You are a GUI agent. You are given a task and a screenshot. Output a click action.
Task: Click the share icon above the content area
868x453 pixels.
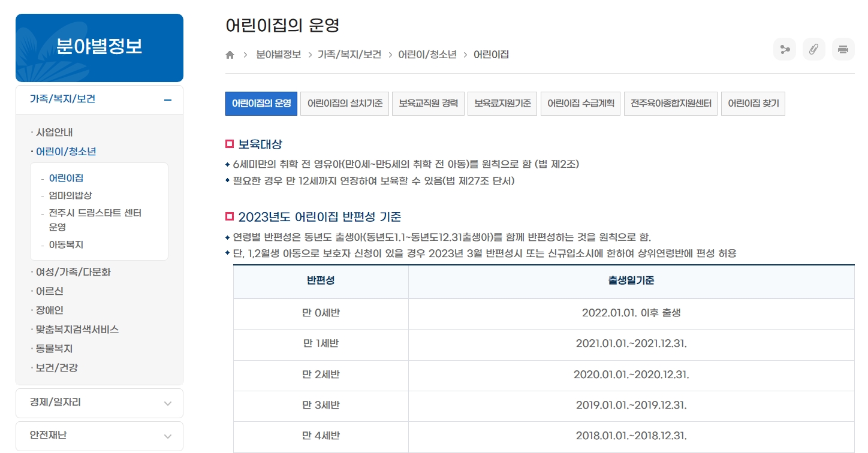coord(785,49)
